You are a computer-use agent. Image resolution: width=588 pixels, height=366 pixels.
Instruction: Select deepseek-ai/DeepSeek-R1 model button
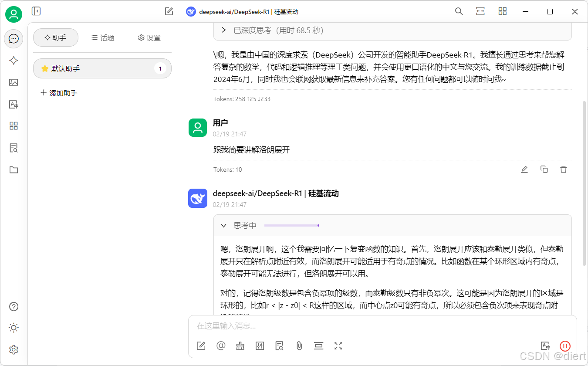click(x=242, y=12)
